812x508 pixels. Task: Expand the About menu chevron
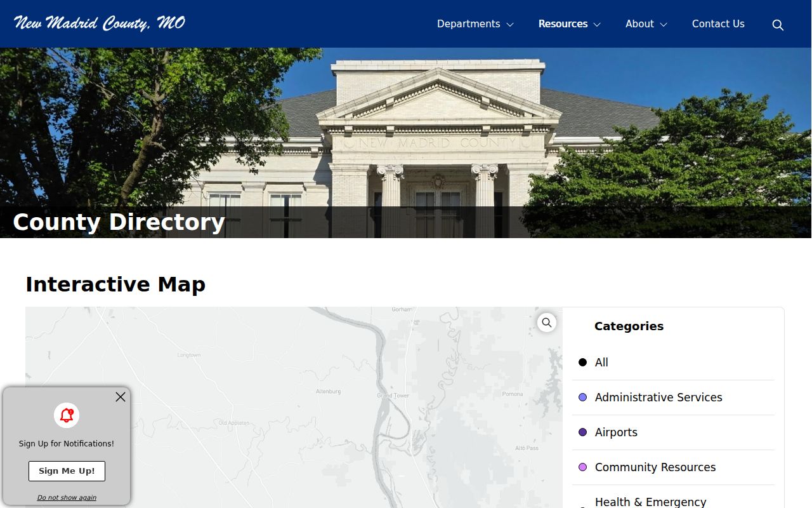[x=664, y=25]
